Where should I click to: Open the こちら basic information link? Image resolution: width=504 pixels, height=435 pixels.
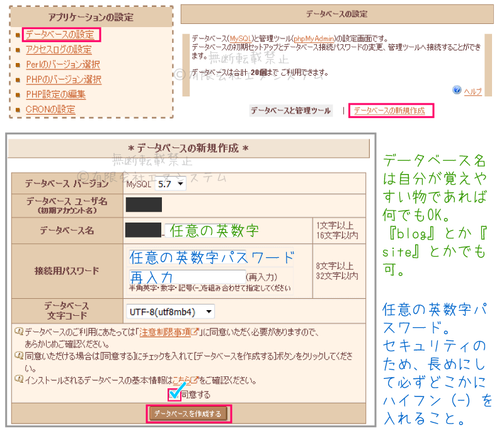click(185, 380)
